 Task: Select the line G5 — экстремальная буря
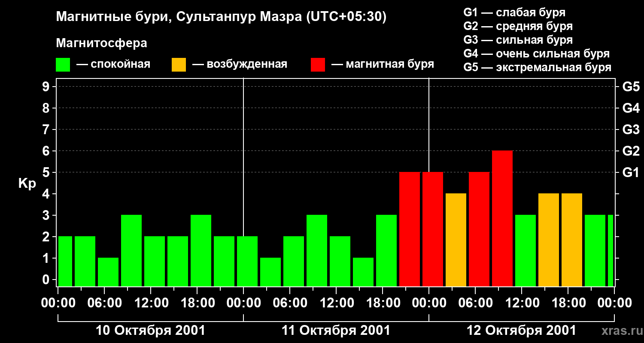(x=538, y=67)
